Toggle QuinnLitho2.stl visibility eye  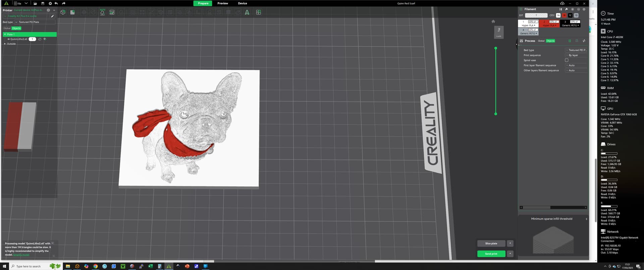9,39
